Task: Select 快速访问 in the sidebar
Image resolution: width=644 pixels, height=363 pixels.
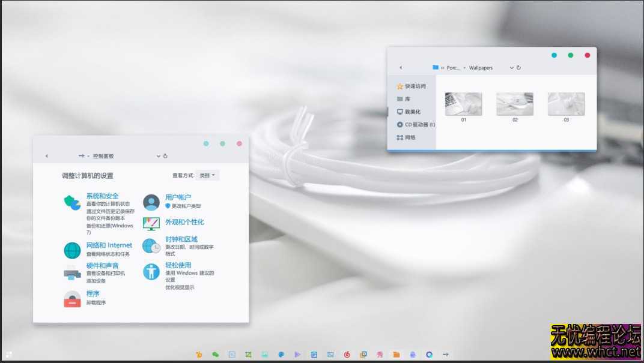Action: [x=415, y=86]
